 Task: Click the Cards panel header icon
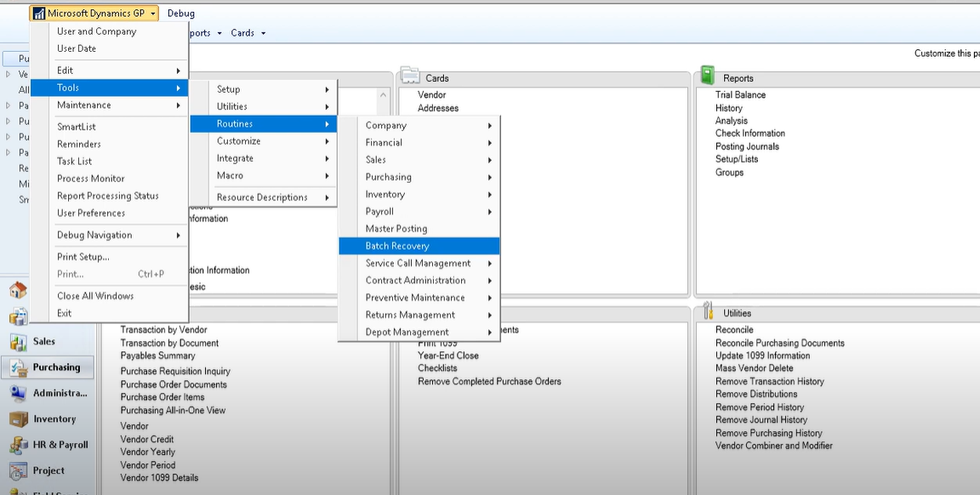(411, 77)
